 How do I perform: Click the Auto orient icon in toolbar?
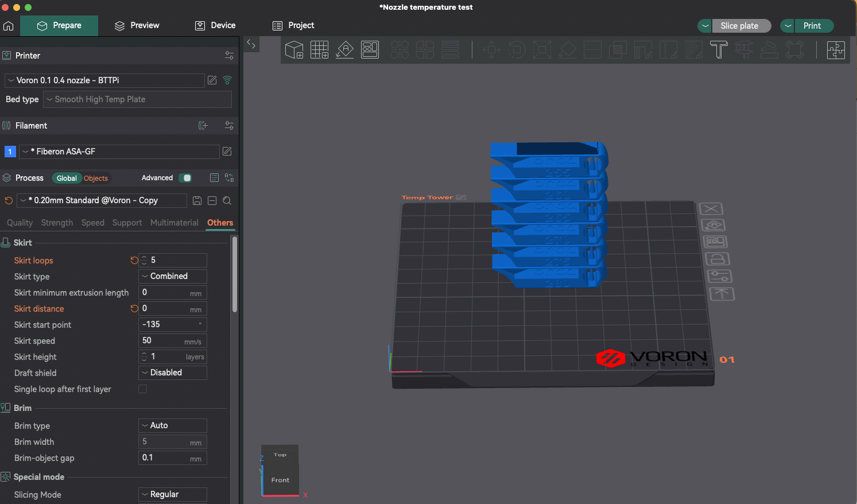coord(344,50)
